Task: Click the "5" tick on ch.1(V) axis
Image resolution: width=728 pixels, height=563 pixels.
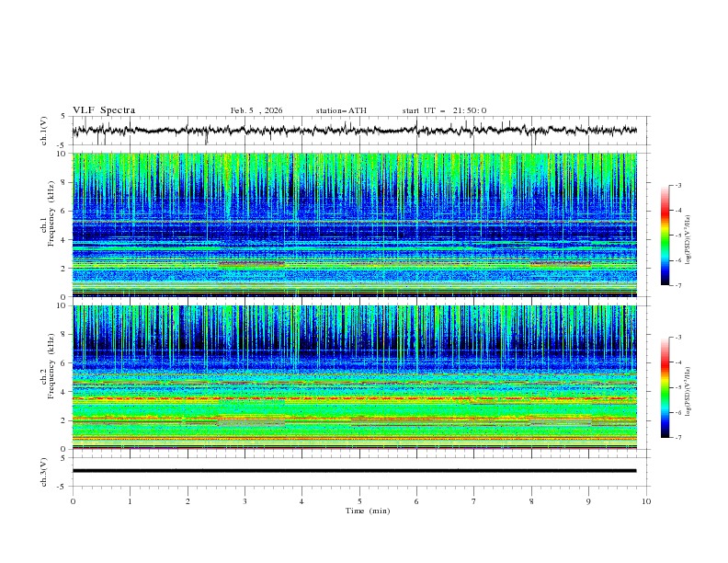Action: point(64,116)
